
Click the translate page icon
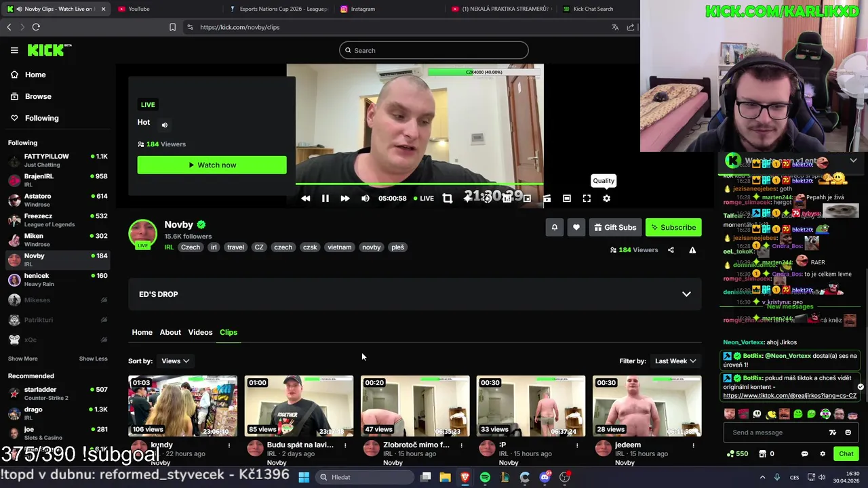[x=615, y=27]
